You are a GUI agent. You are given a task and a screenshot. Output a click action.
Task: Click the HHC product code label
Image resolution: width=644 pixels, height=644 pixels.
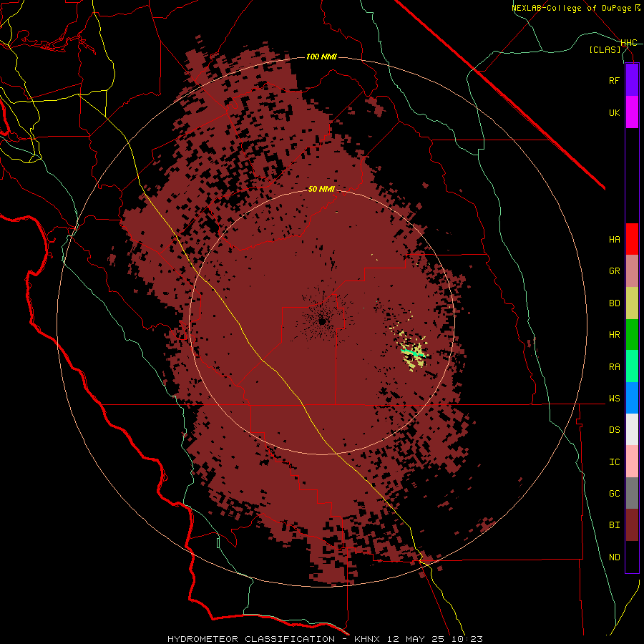(628, 43)
